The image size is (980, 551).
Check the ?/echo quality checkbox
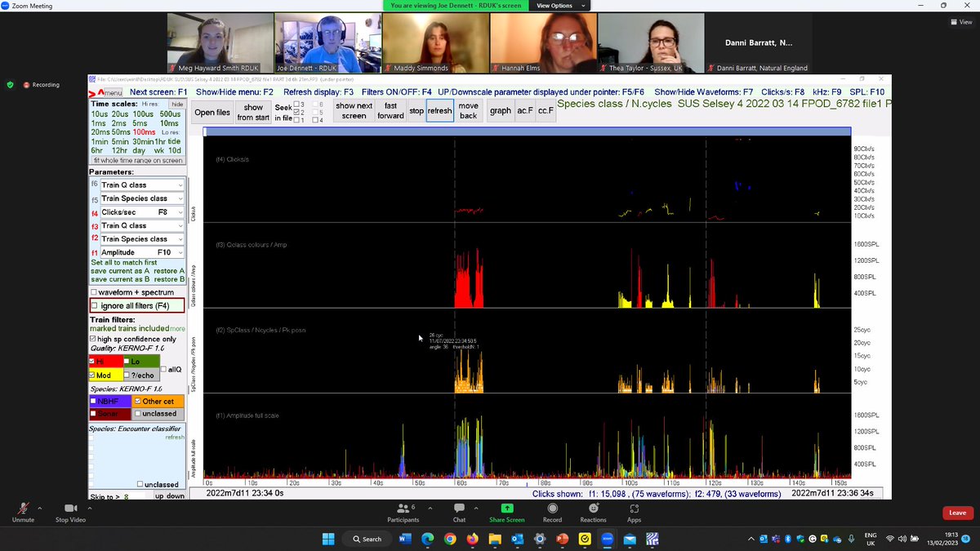(127, 375)
